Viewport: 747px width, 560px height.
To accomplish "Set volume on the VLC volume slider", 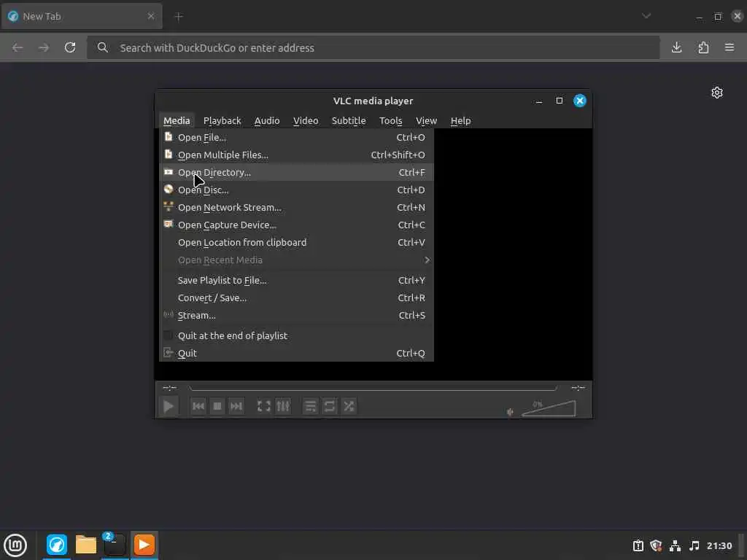I will (x=549, y=408).
